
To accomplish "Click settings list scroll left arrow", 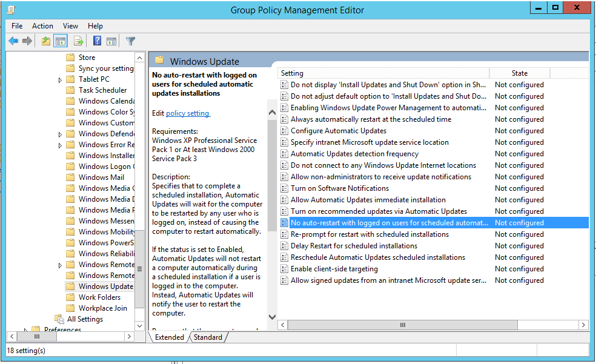I will [282, 325].
